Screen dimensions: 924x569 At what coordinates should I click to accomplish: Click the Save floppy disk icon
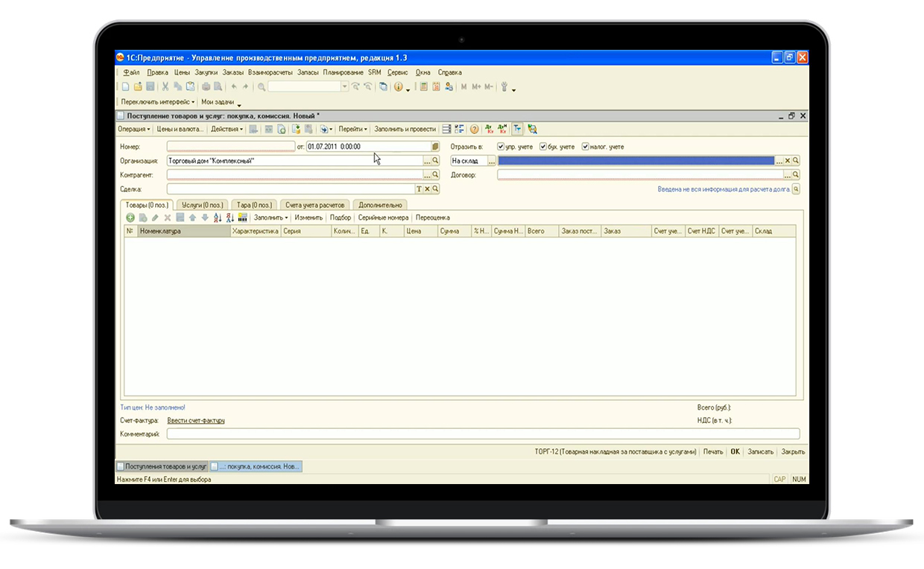point(150,87)
